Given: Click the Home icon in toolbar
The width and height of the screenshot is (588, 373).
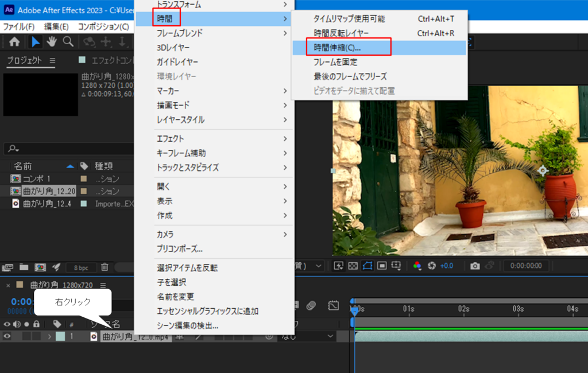Looking at the screenshot, I should 14,41.
